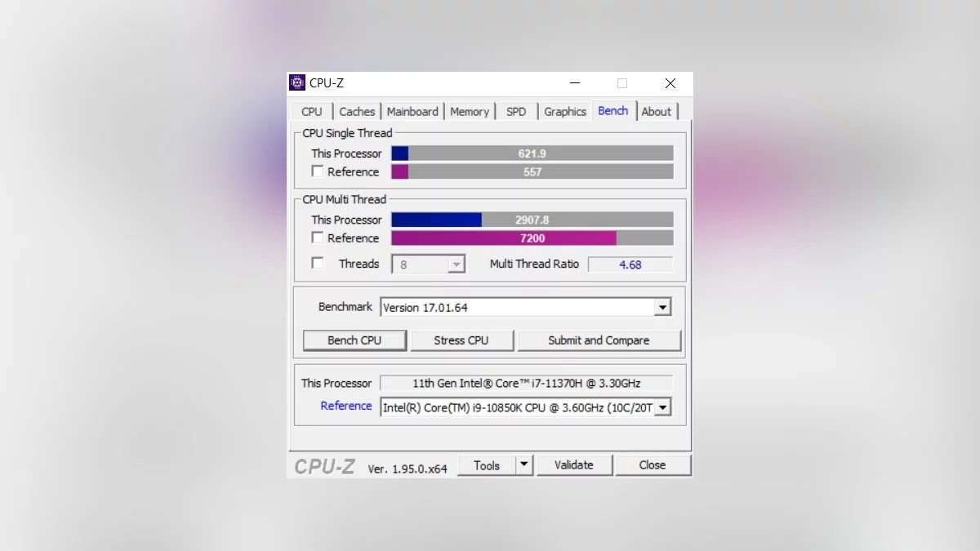Image resolution: width=980 pixels, height=551 pixels.
Task: Click the CPU-Z app icon in title bar
Action: (297, 82)
